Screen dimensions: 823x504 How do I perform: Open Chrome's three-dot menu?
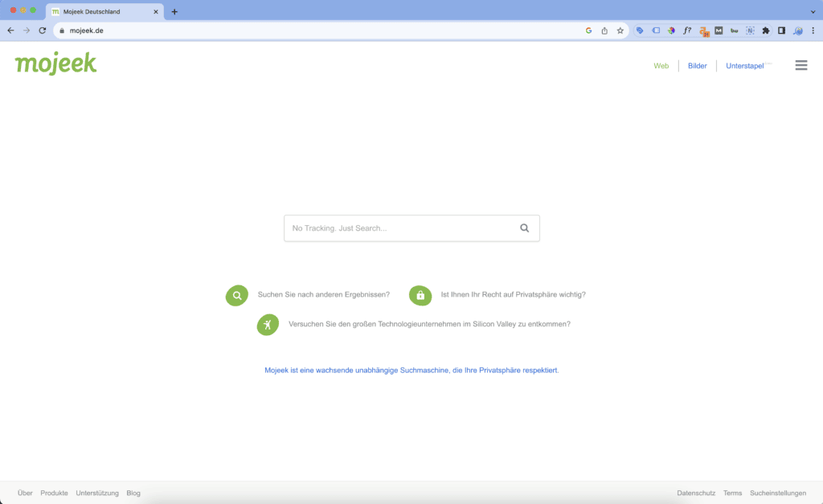click(x=813, y=31)
